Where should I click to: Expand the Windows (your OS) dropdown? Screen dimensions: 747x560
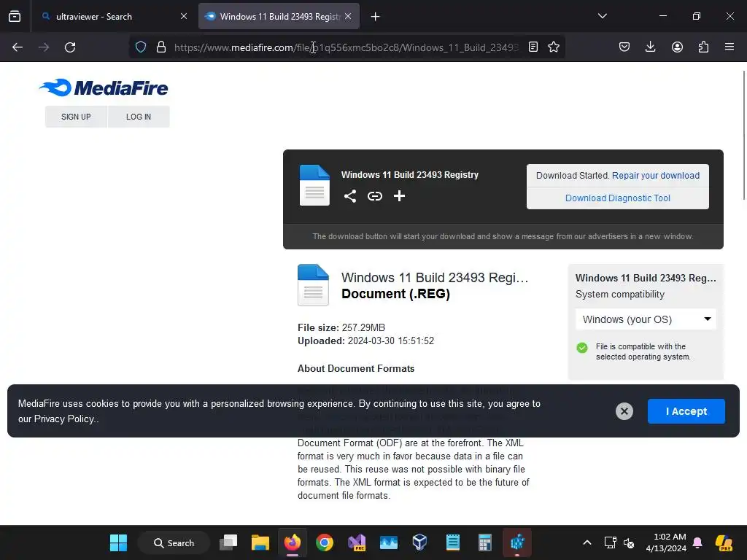(x=646, y=319)
